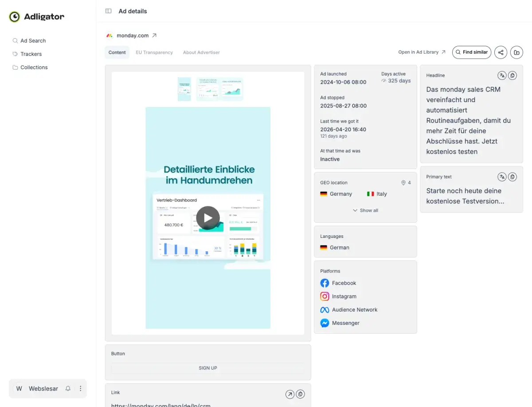Image resolution: width=532 pixels, height=407 pixels.
Task: Copy the Headline text
Action: point(512,75)
